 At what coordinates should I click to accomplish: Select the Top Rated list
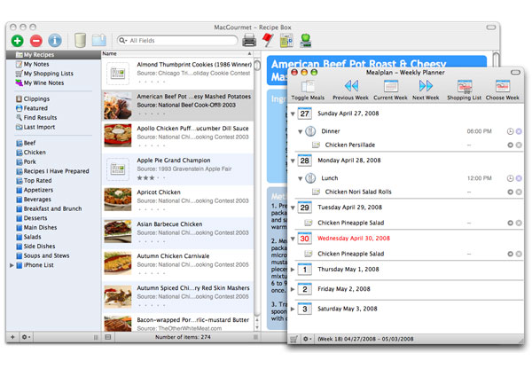point(37,181)
